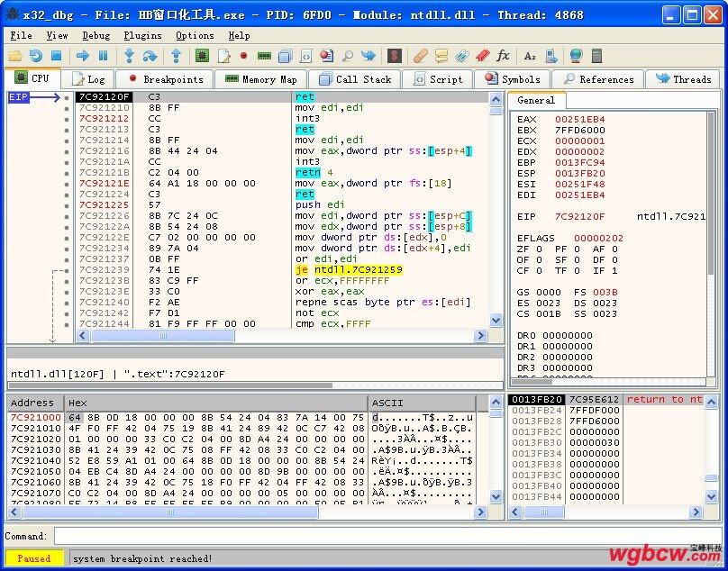Open the File menu
This screenshot has height=571, width=728.
tap(21, 36)
